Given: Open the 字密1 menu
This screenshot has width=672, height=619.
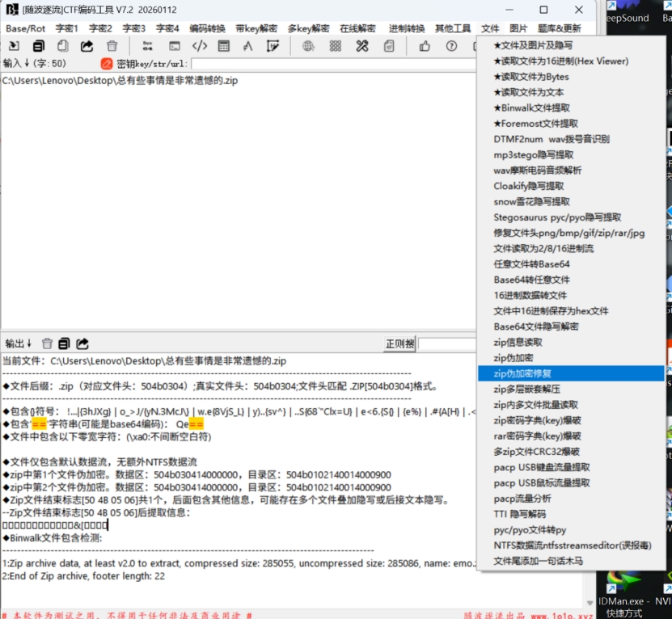Looking at the screenshot, I should [67, 28].
